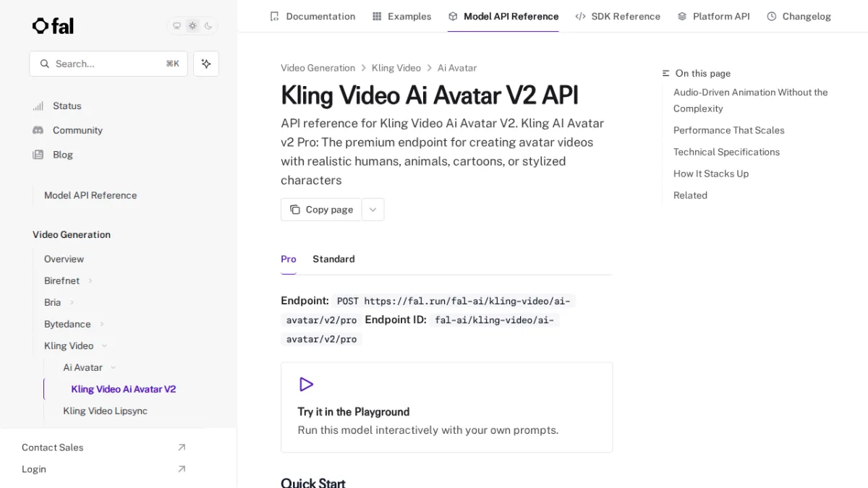The height and width of the screenshot is (488, 868).
Task: Open the SDK Reference tab
Action: 618,16
